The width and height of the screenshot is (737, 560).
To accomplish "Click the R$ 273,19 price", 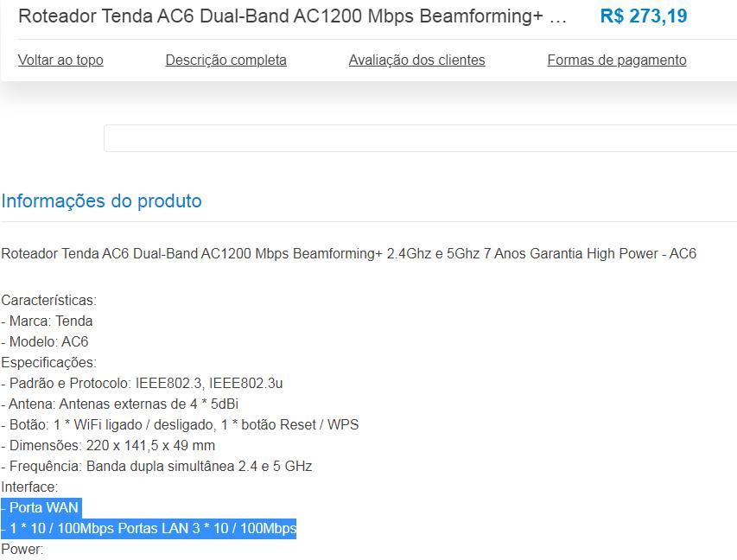I will click(x=644, y=16).
